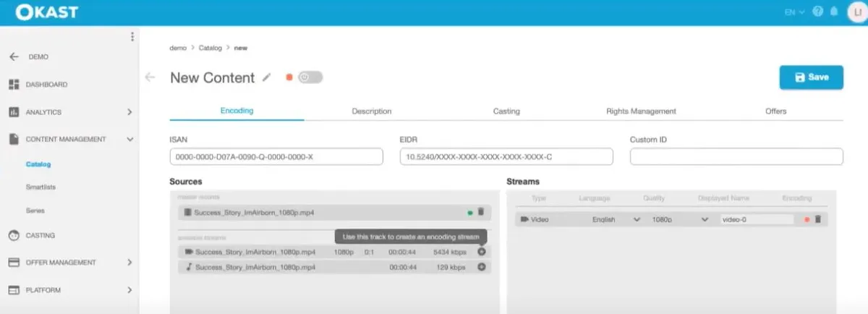Expand the Analytics submenu chevron
Image resolution: width=868 pixels, height=314 pixels.
coord(129,112)
